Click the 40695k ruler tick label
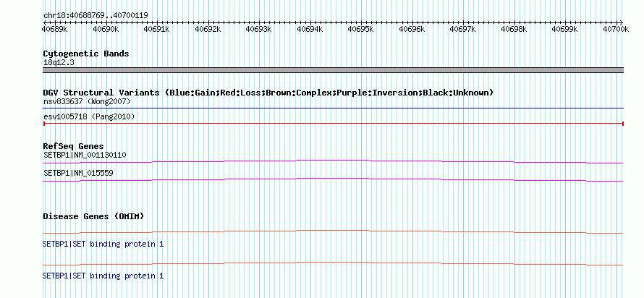644x298 pixels. [360, 29]
